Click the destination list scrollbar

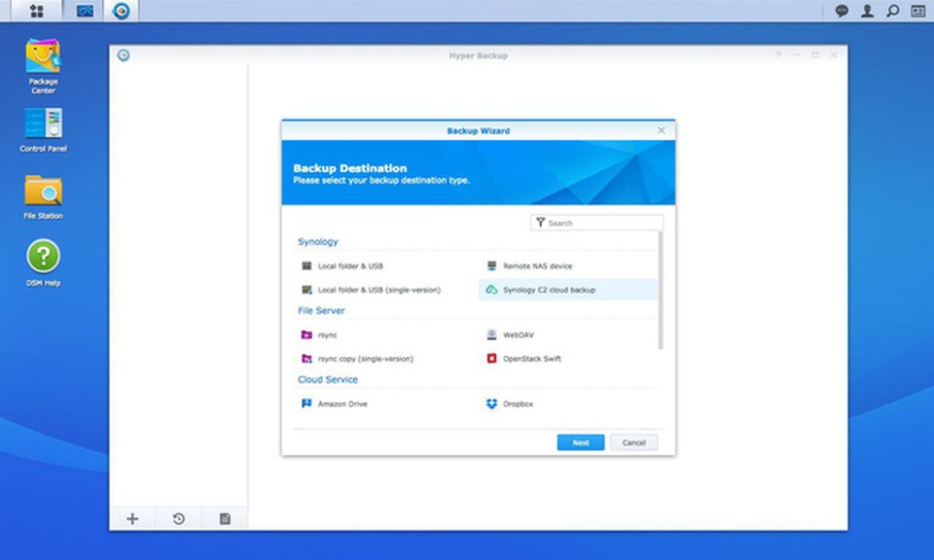[660, 291]
